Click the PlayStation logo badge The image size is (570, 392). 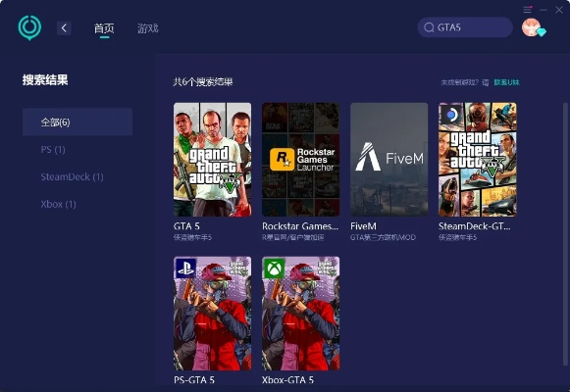185,269
